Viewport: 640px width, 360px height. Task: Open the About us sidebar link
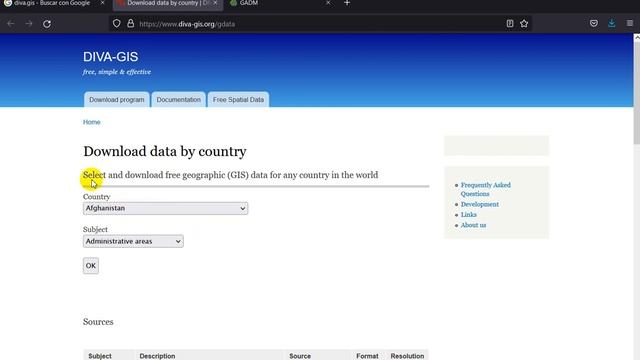point(473,225)
